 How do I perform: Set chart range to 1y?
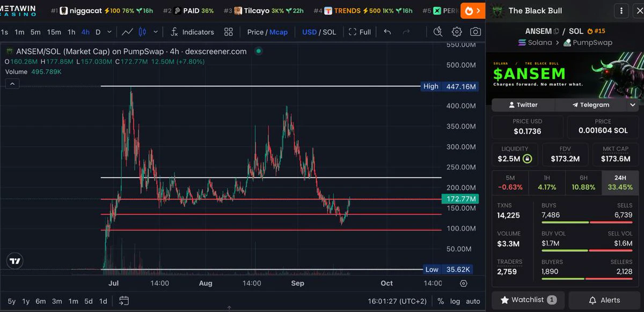26,301
